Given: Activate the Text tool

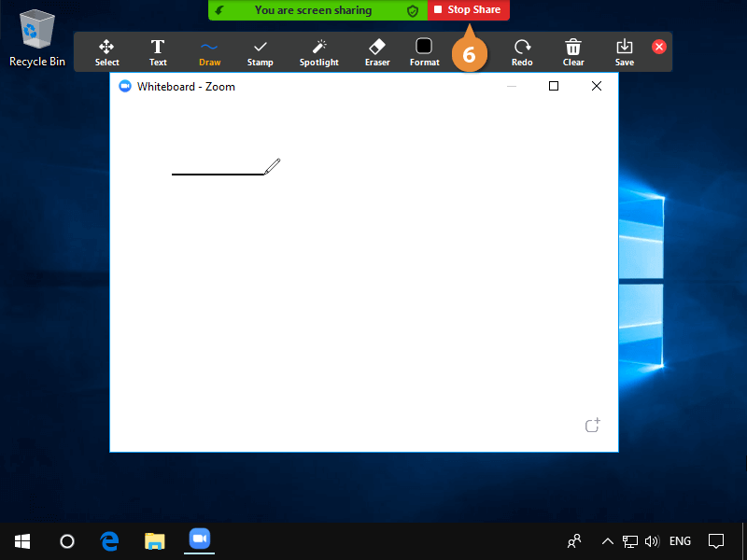Looking at the screenshot, I should pos(158,52).
